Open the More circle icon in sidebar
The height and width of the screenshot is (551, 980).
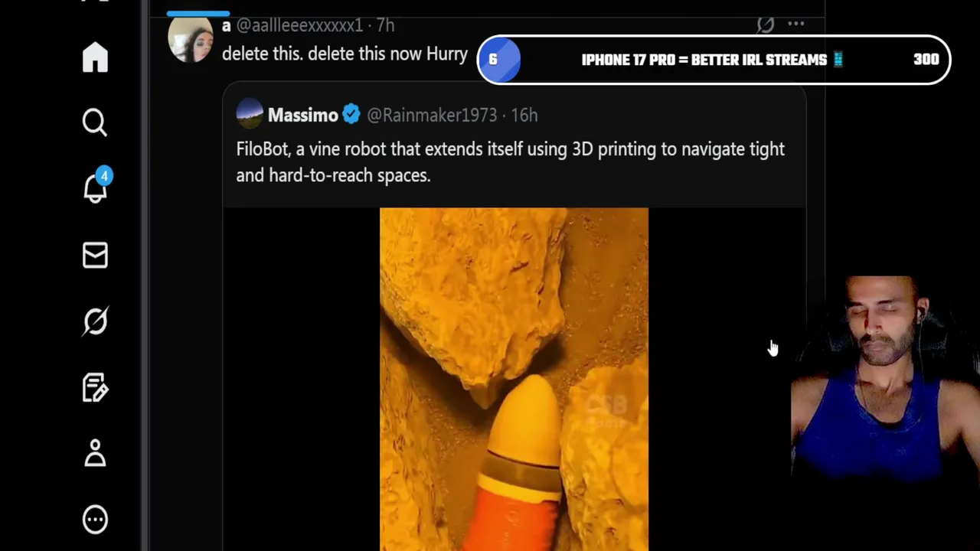click(95, 520)
